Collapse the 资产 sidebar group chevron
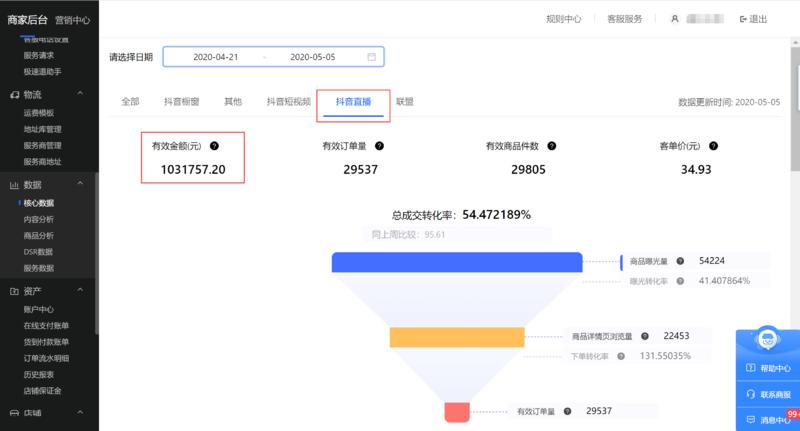This screenshot has width=800, height=431. coord(80,290)
